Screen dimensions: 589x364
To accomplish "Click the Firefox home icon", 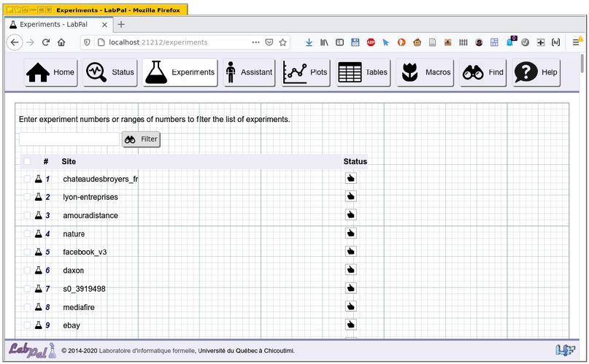I will pyautogui.click(x=61, y=42).
